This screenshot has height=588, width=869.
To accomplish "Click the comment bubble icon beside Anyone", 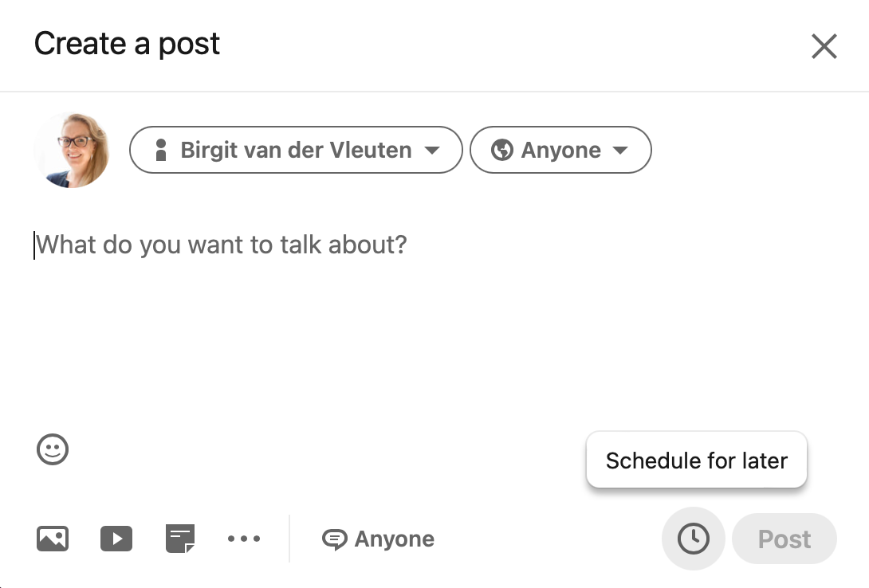I will pyautogui.click(x=334, y=539).
